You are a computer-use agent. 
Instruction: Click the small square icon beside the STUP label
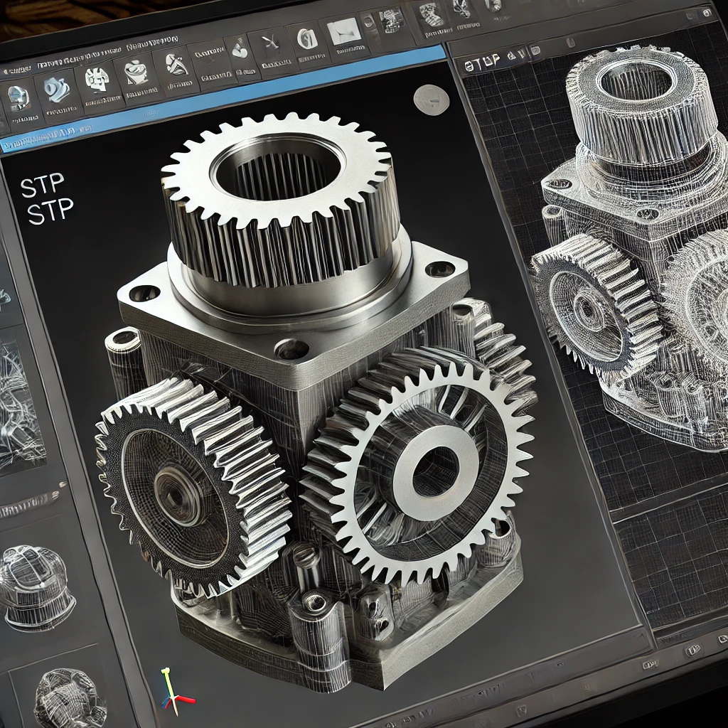(x=535, y=50)
